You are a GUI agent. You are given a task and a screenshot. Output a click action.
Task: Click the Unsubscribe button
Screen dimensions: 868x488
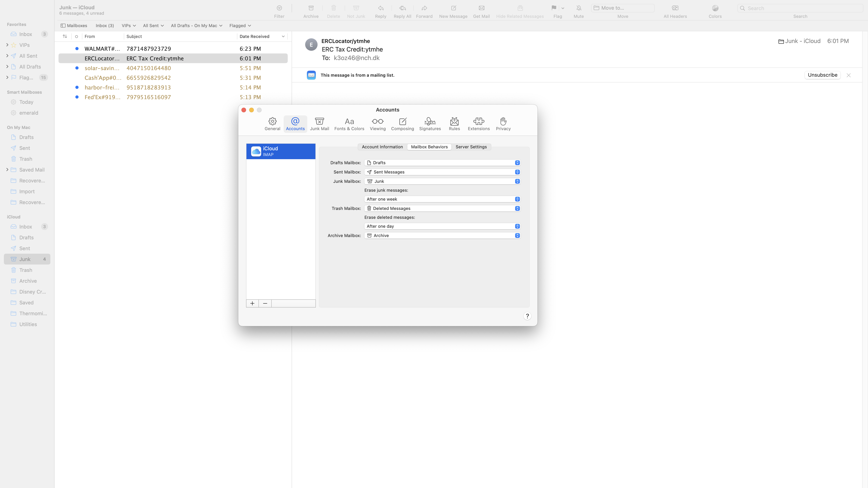pos(822,75)
